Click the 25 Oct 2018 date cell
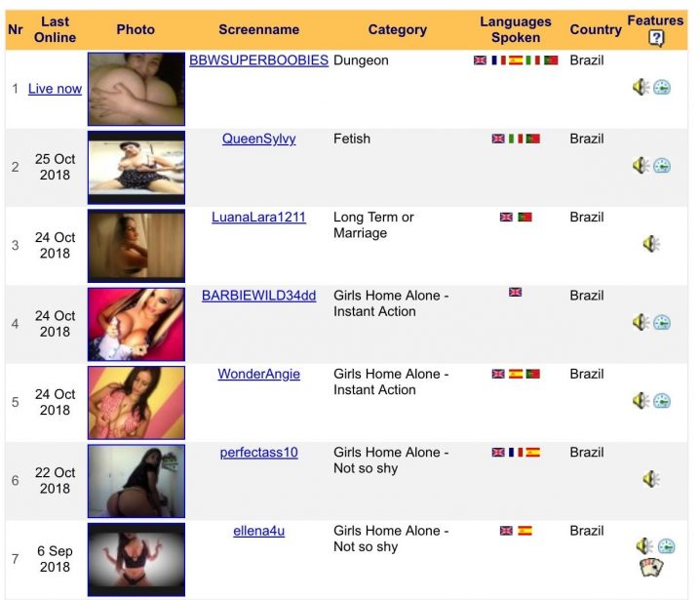The height and width of the screenshot is (600, 700). coord(55,167)
